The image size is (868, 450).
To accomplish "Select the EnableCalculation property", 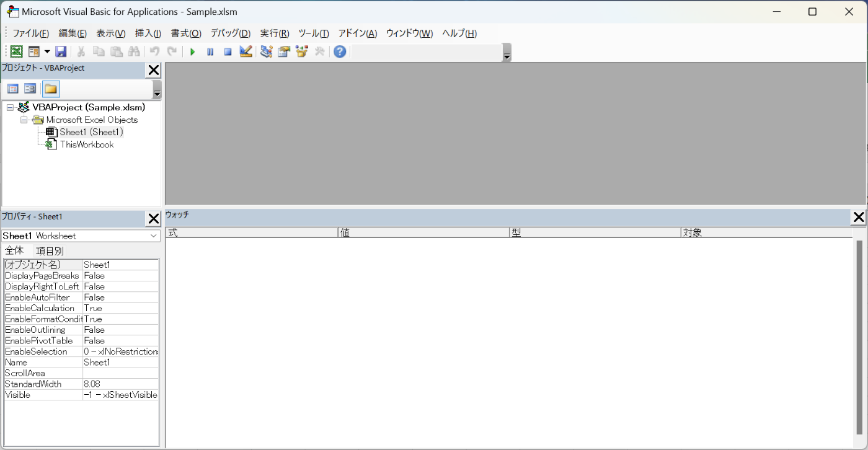I will (x=43, y=308).
